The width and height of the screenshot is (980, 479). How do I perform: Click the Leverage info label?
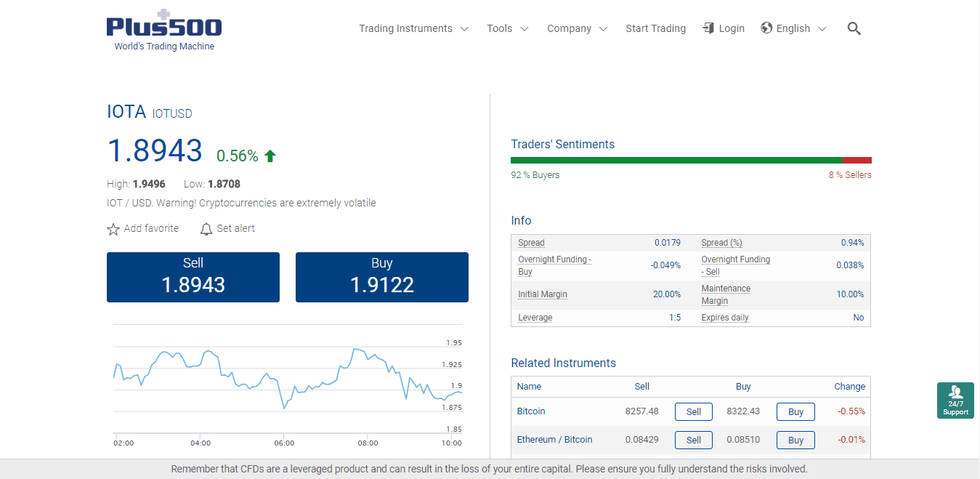pos(535,318)
